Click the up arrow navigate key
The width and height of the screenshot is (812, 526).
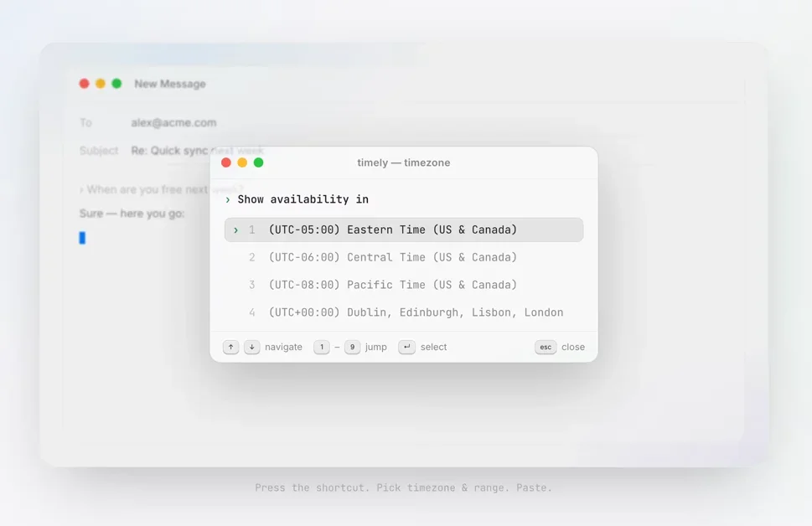tap(231, 347)
